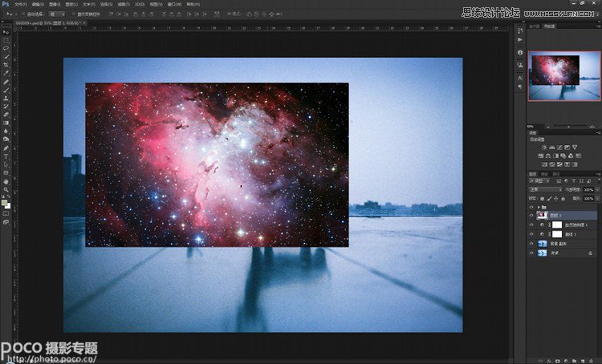Select the Lasso tool
Image resolution: width=602 pixels, height=364 pixels.
coord(6,49)
